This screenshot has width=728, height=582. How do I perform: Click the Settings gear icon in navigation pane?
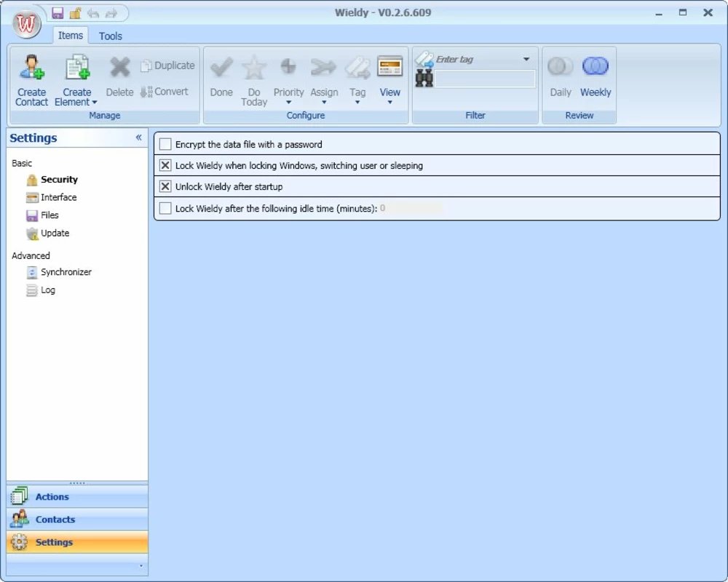[x=19, y=541]
